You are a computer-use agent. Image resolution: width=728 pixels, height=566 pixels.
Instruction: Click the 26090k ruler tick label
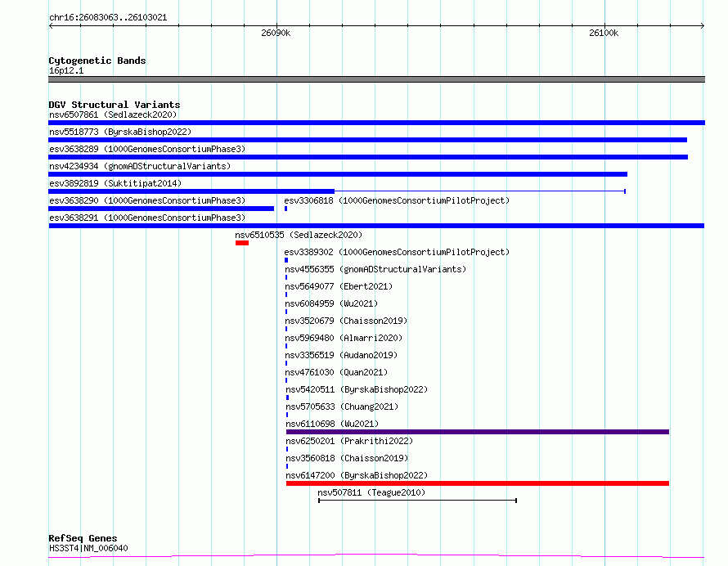pos(276,33)
